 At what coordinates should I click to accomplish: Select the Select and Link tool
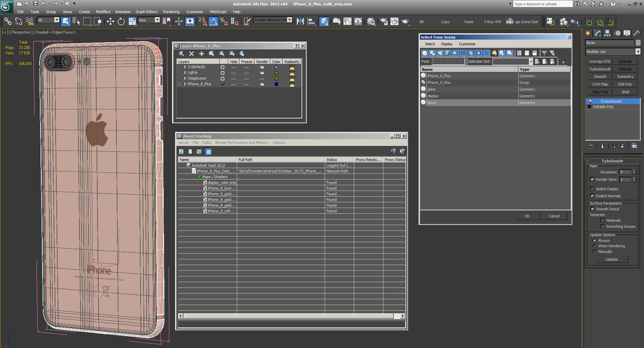coord(8,21)
